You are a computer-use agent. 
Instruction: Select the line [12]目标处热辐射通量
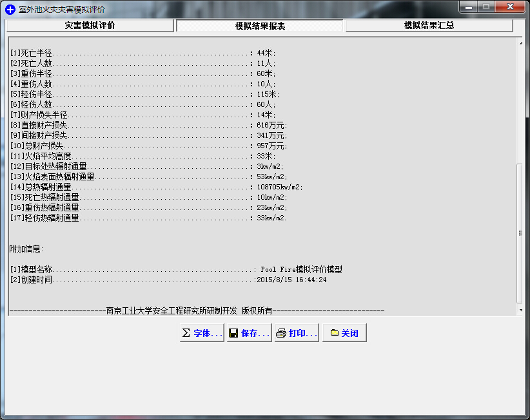[x=147, y=166]
